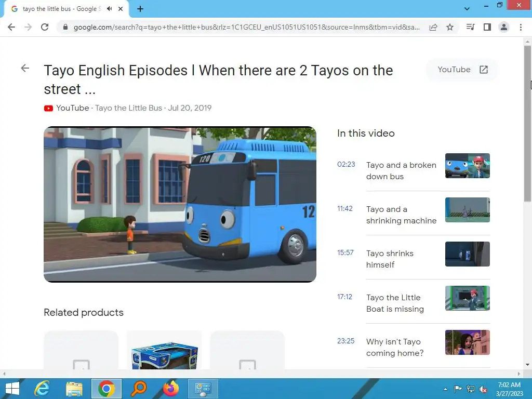Click the muted volume tray icon
The height and width of the screenshot is (399, 532).
(x=483, y=389)
